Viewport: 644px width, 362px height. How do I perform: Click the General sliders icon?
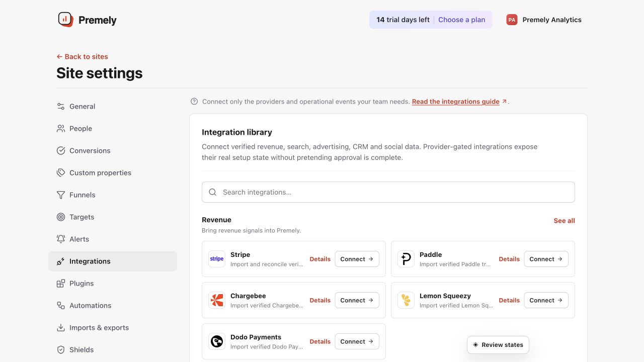click(61, 107)
